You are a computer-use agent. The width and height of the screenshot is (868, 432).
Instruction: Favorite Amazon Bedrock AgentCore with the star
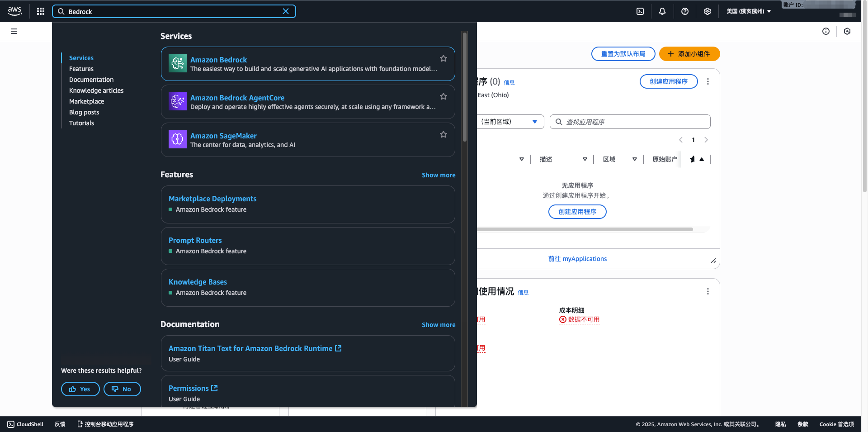[x=443, y=96]
